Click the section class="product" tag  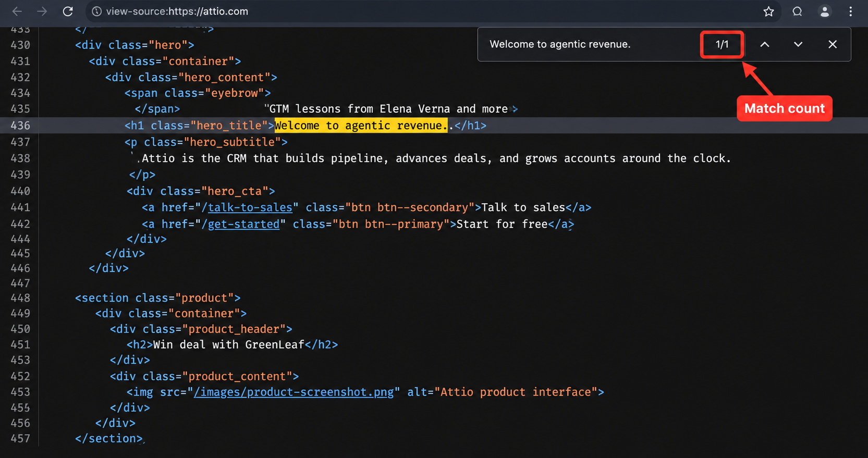tap(158, 298)
